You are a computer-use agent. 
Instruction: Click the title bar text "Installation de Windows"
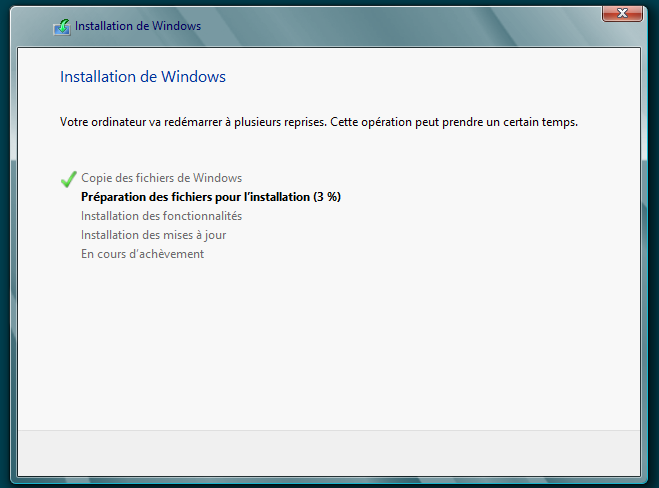click(x=138, y=26)
